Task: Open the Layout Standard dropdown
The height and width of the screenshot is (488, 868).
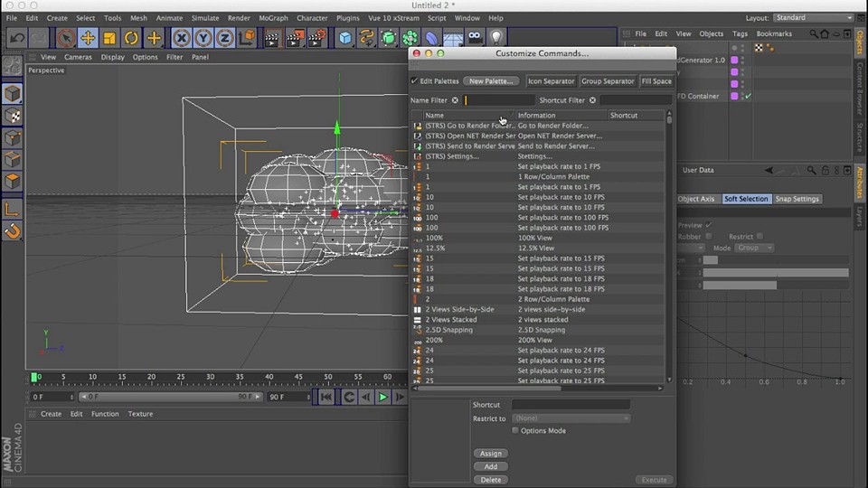Action: (x=813, y=18)
